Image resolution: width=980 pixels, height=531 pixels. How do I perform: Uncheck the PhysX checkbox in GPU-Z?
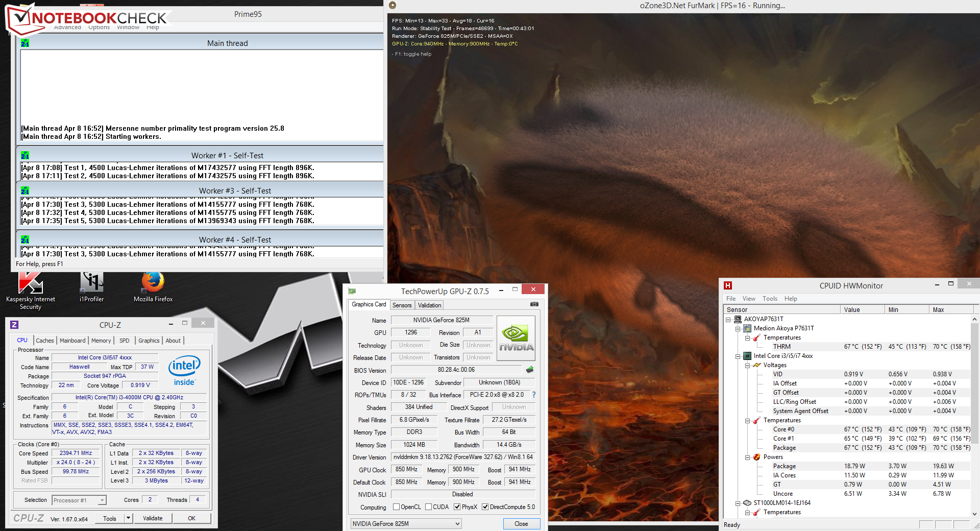pyautogui.click(x=457, y=507)
